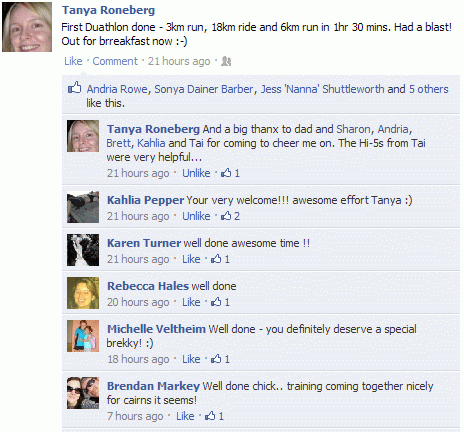Expand the '5 others' likers list
The height and width of the screenshot is (432, 464).
(x=429, y=89)
